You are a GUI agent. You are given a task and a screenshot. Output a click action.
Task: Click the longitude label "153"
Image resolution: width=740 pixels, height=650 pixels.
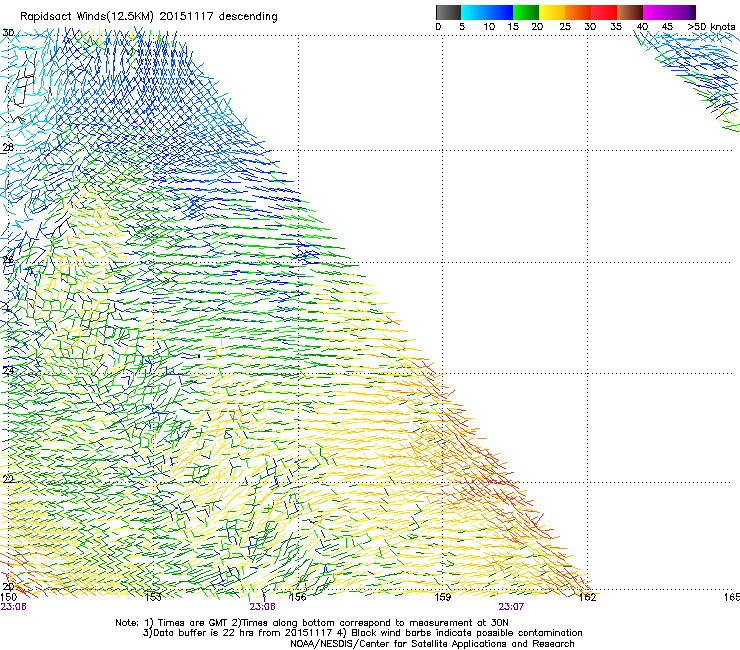pos(153,597)
